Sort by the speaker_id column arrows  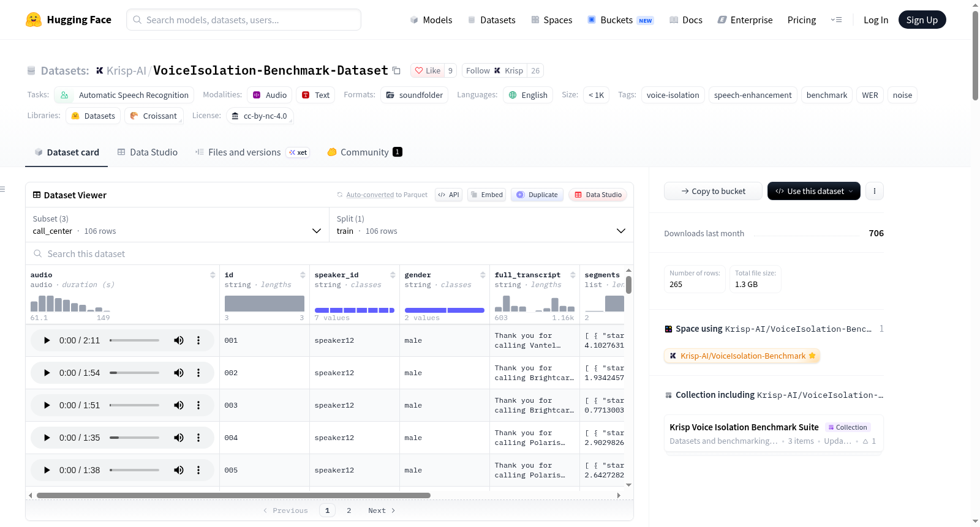[x=393, y=275]
